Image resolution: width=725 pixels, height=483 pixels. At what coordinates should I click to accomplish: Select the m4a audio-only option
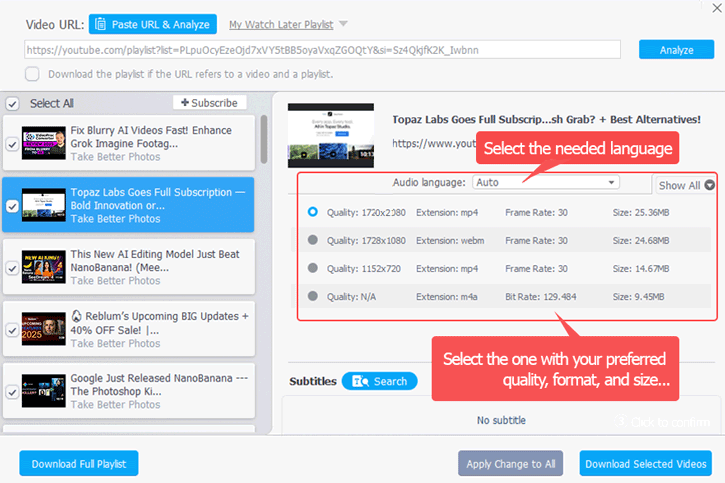coord(313,296)
